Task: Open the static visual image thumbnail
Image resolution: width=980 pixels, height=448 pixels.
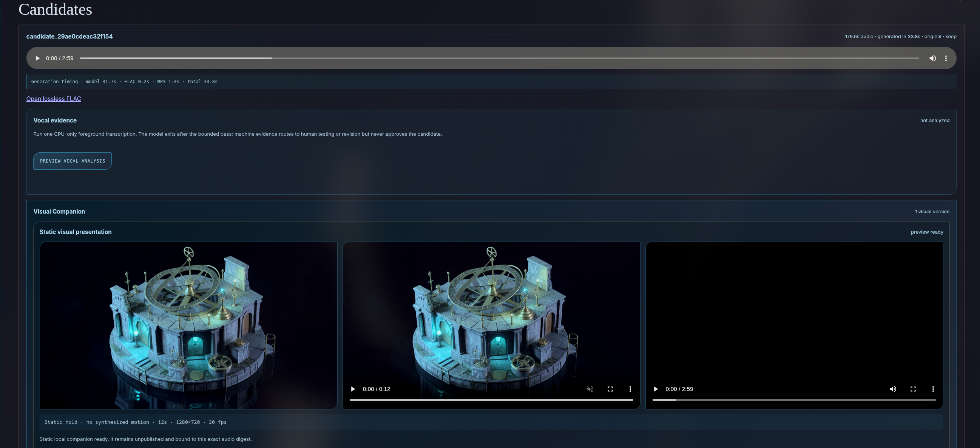Action: 188,326
